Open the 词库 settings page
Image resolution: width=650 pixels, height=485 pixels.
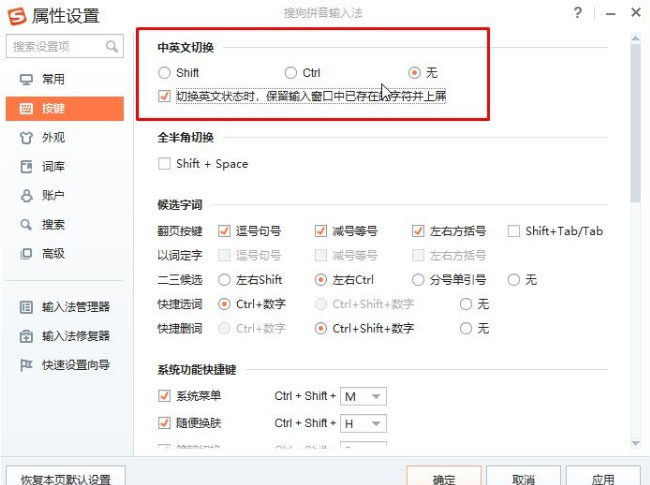pos(65,167)
